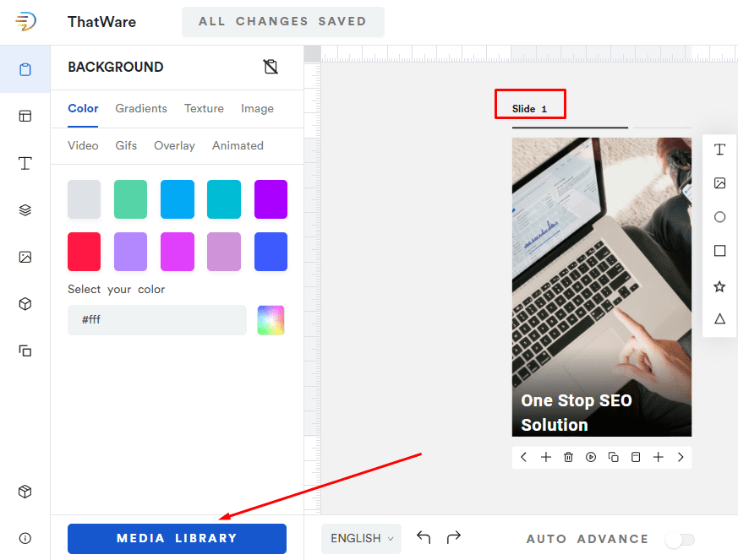Add a circle shape
738x560 pixels.
(x=719, y=217)
